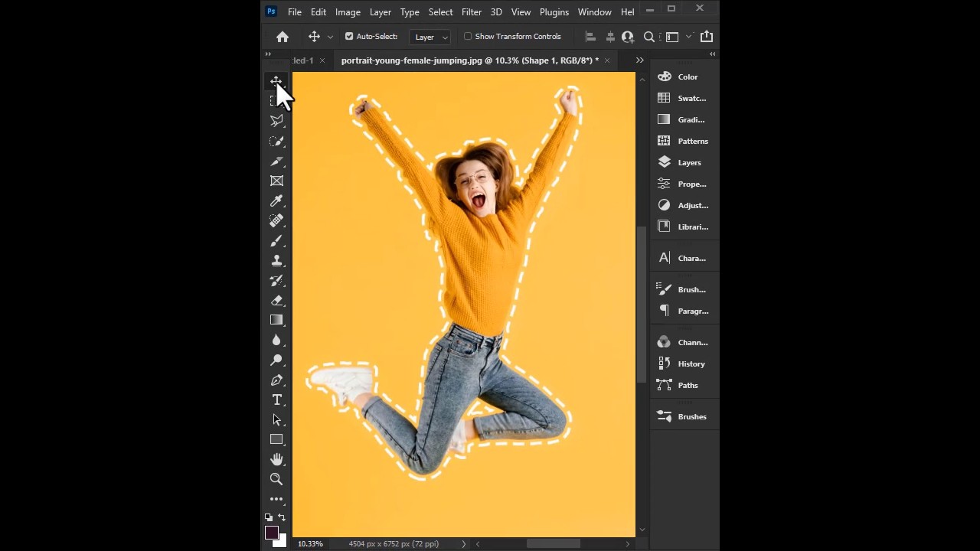This screenshot has height=551, width=980.
Task: Open the Layer menu
Action: 381,12
